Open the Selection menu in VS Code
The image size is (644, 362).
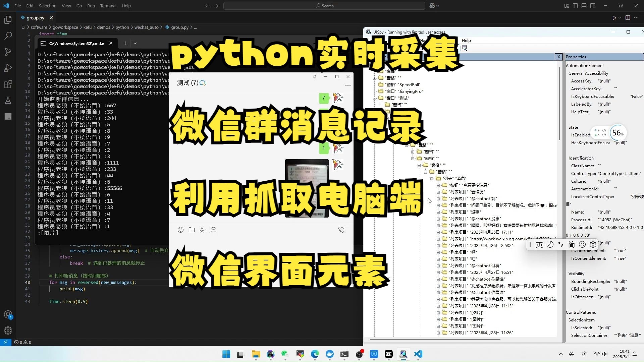48,6
